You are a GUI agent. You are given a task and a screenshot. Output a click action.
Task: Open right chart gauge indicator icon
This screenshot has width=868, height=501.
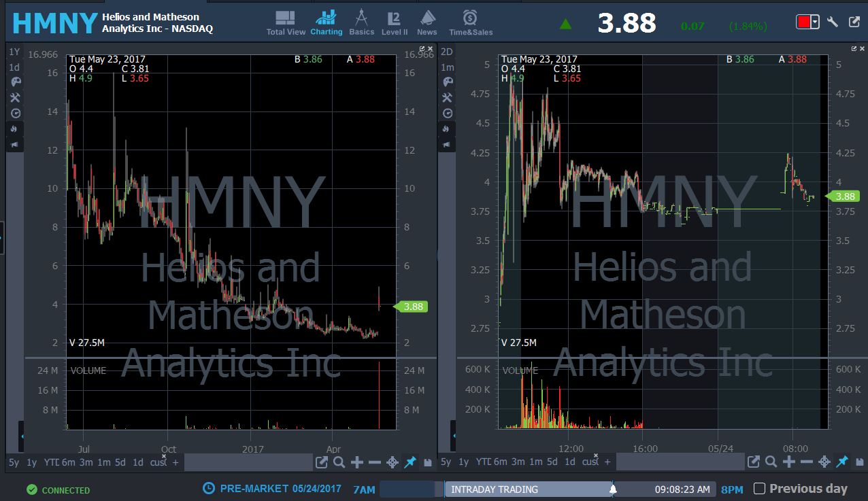[447, 114]
